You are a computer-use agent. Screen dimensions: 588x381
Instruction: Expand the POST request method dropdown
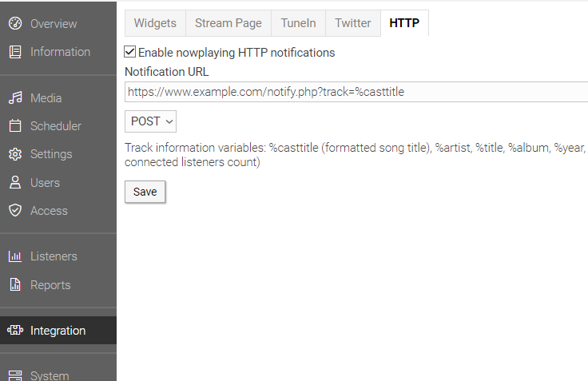point(150,121)
